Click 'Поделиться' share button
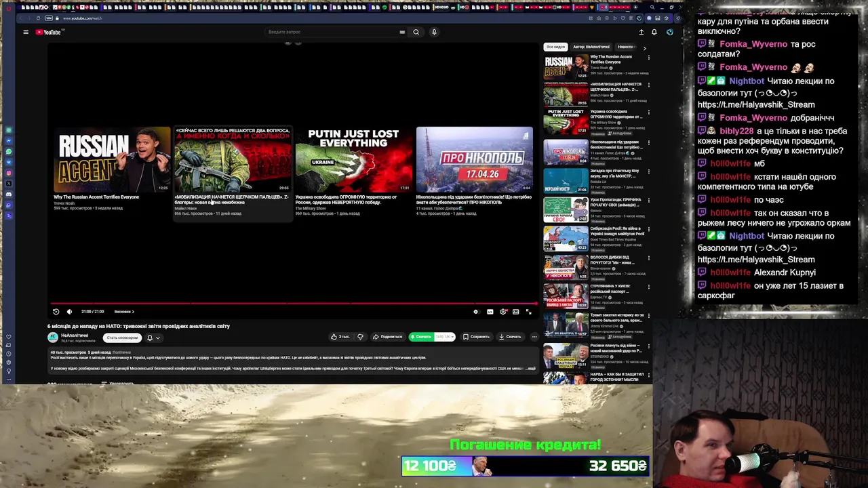The image size is (868, 488). tap(388, 337)
